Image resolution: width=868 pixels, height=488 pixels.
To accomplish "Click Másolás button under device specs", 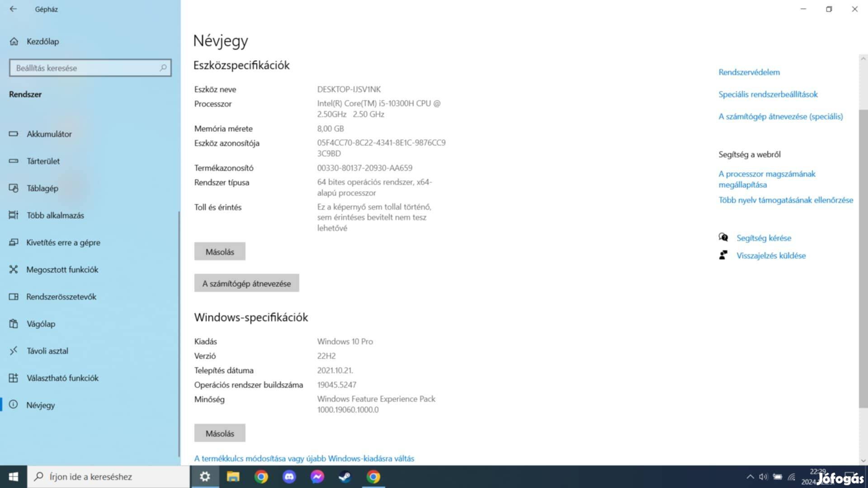I will [x=219, y=251].
